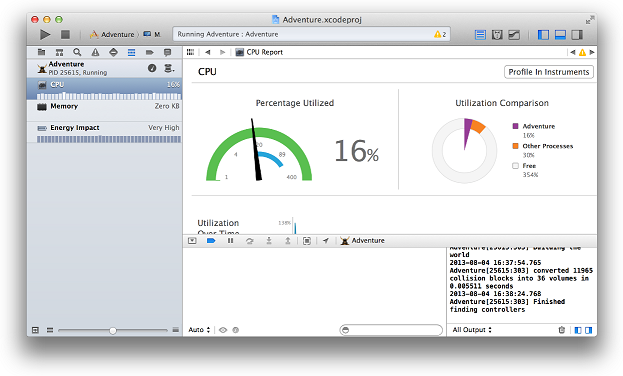Click CPU Report in jump bar

pyautogui.click(x=259, y=52)
